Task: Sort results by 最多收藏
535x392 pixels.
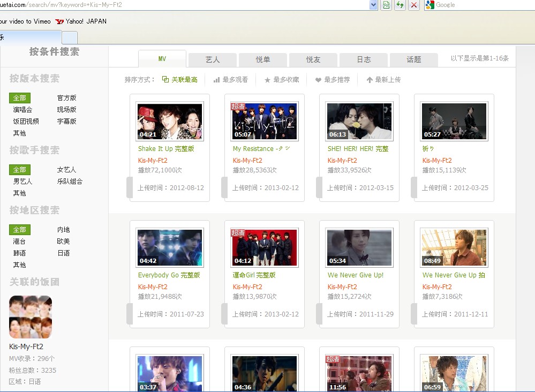Action: point(287,79)
